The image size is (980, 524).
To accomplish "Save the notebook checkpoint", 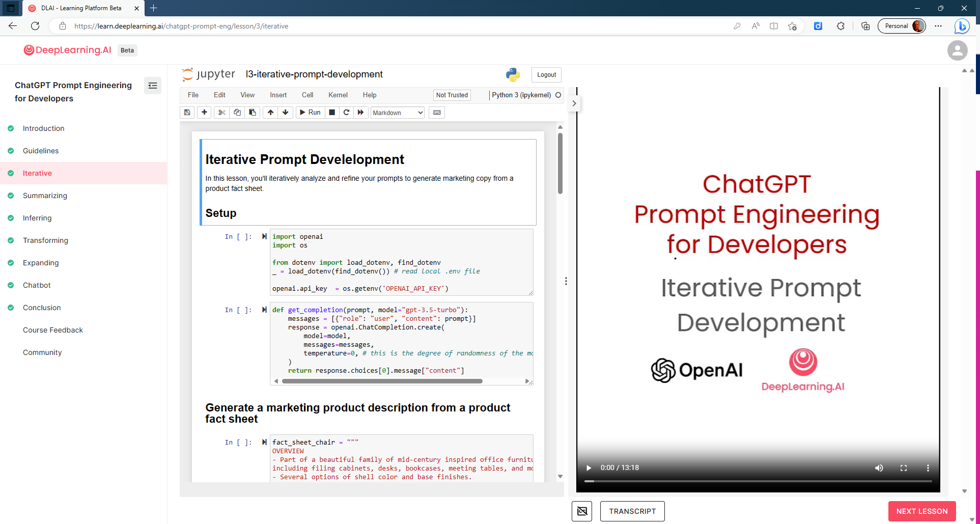I will [x=187, y=113].
